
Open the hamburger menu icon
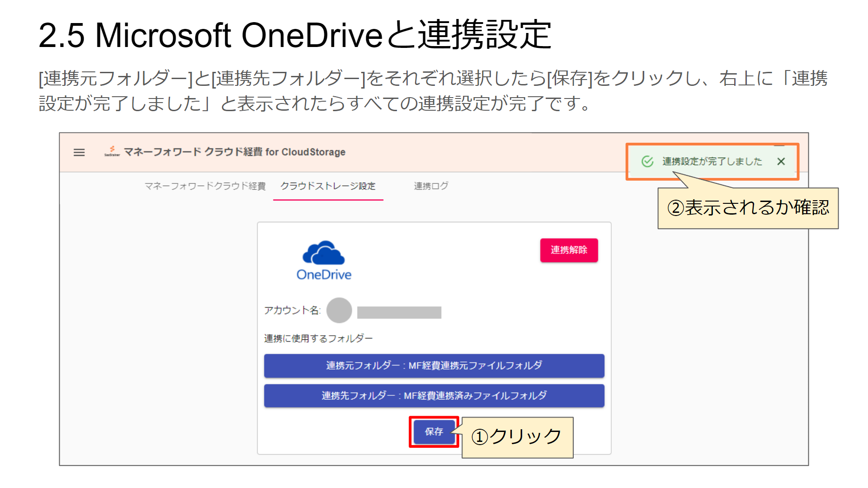click(x=79, y=153)
